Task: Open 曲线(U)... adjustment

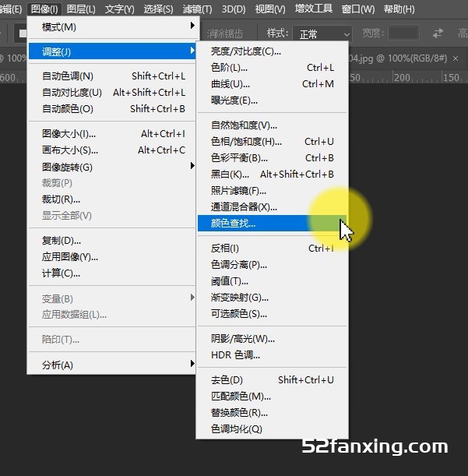Action: [272, 84]
